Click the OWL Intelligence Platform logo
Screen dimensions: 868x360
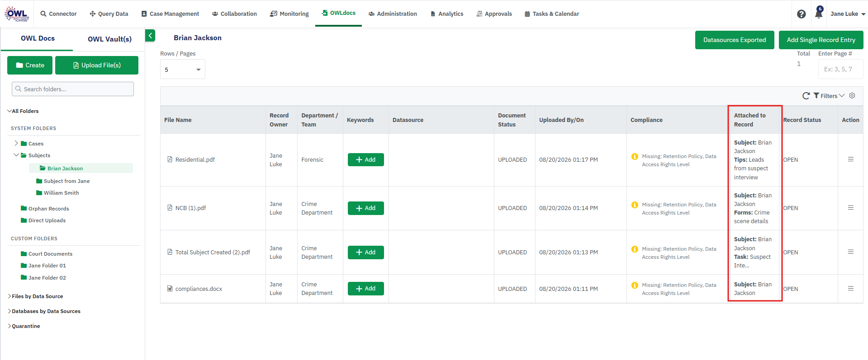[x=17, y=14]
